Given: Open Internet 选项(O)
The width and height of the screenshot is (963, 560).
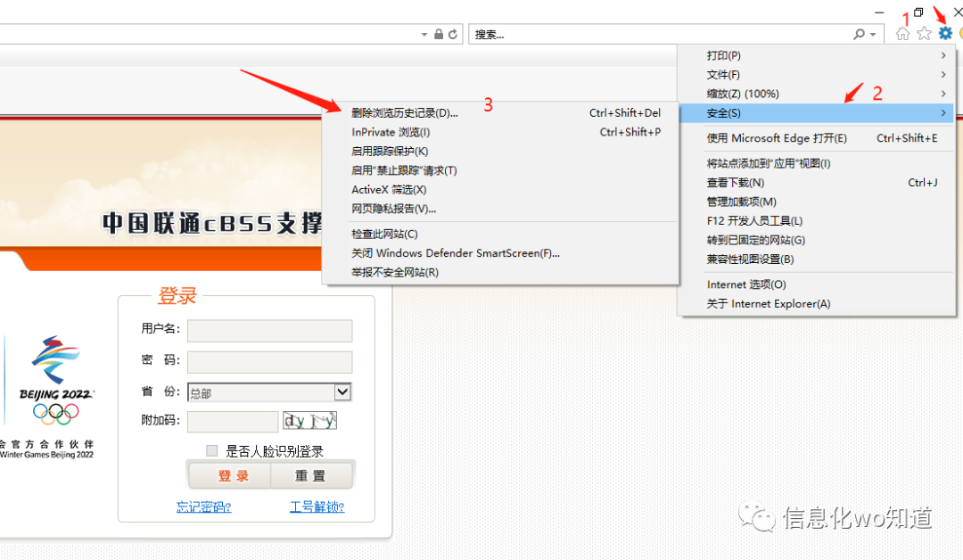Looking at the screenshot, I should pos(817,284).
